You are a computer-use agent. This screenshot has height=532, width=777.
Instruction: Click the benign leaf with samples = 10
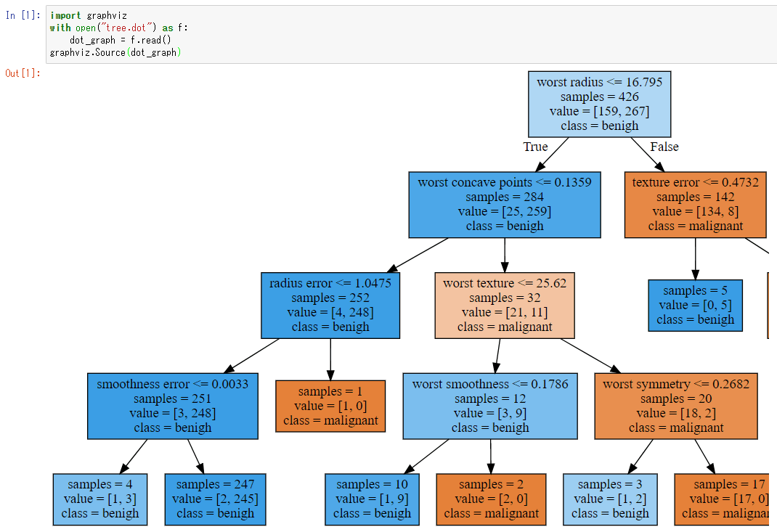pos(372,499)
